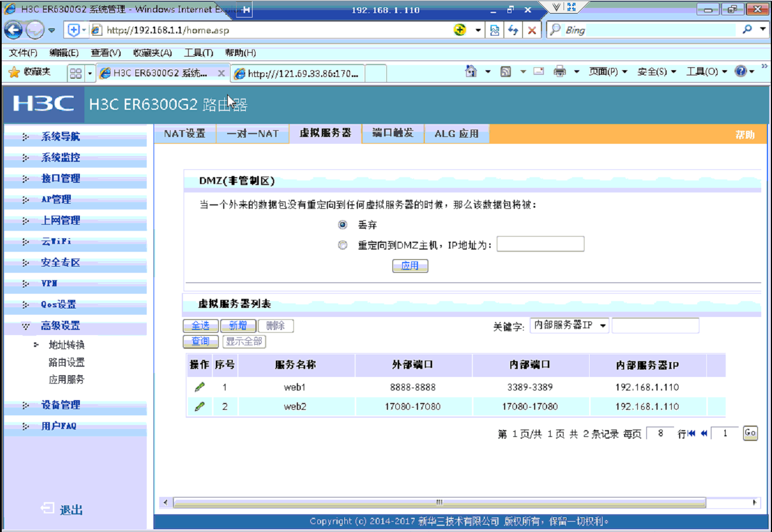The width and height of the screenshot is (772, 532).
Task: Open the address bar history dropdown
Action: (478, 30)
